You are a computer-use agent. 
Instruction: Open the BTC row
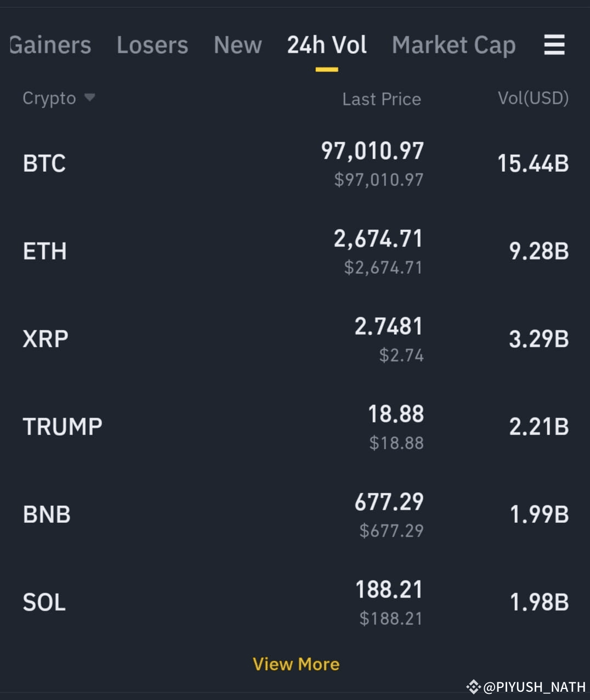pos(295,163)
